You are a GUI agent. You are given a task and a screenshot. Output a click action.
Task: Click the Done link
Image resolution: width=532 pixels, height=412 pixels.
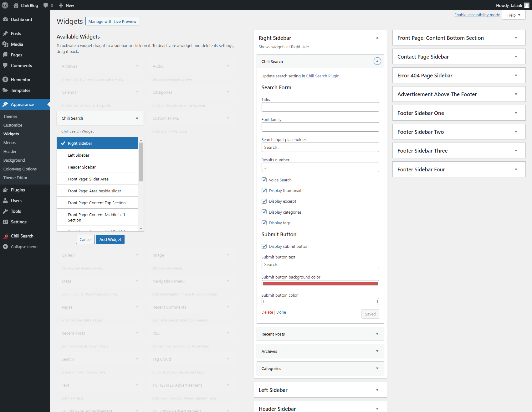(x=281, y=312)
